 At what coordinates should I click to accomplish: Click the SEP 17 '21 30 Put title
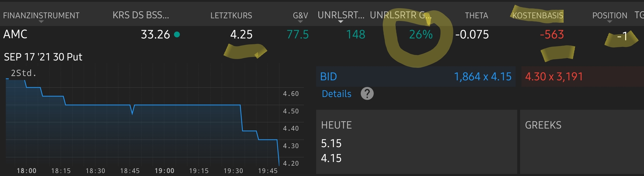pos(43,57)
